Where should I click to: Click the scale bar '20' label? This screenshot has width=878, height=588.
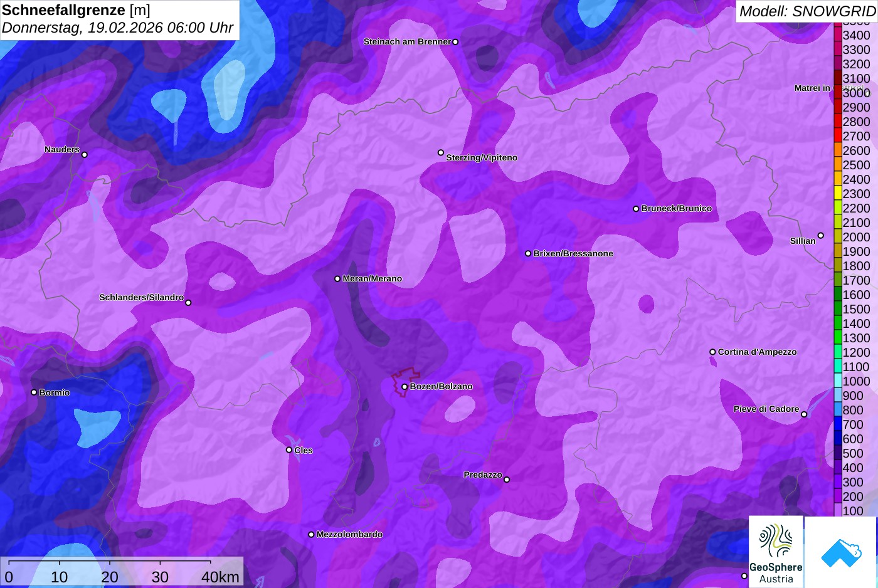[110, 577]
